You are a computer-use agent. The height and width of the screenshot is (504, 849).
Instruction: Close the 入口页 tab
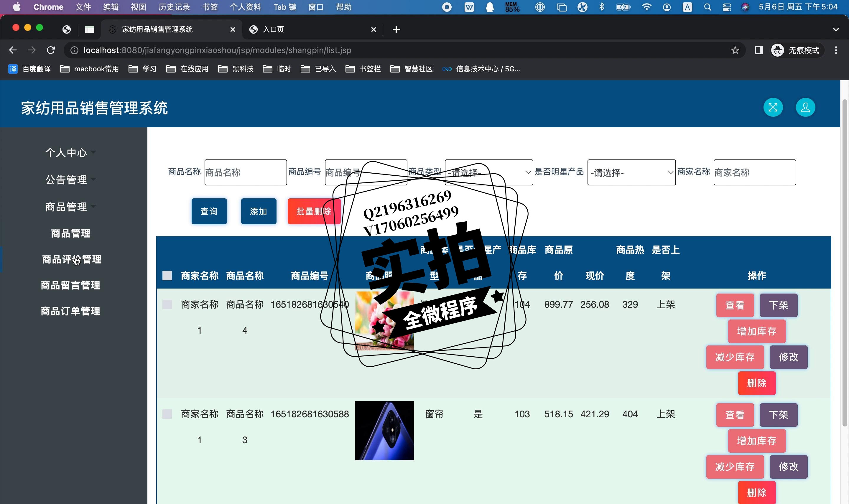(x=374, y=29)
